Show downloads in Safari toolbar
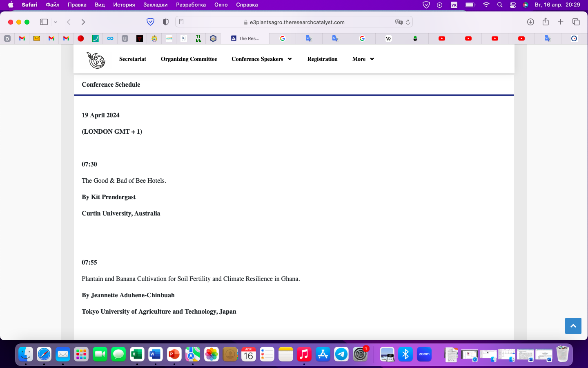Image resolution: width=588 pixels, height=368 pixels. pyautogui.click(x=530, y=22)
